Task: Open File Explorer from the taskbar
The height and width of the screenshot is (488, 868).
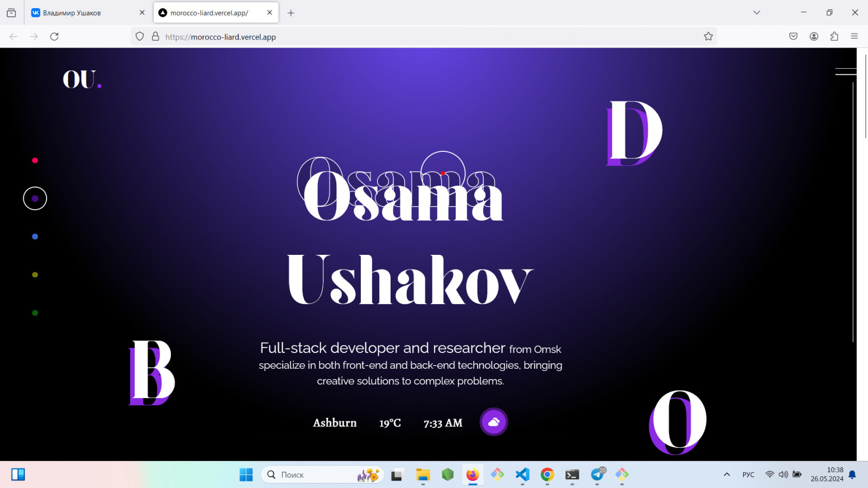Action: tap(423, 474)
